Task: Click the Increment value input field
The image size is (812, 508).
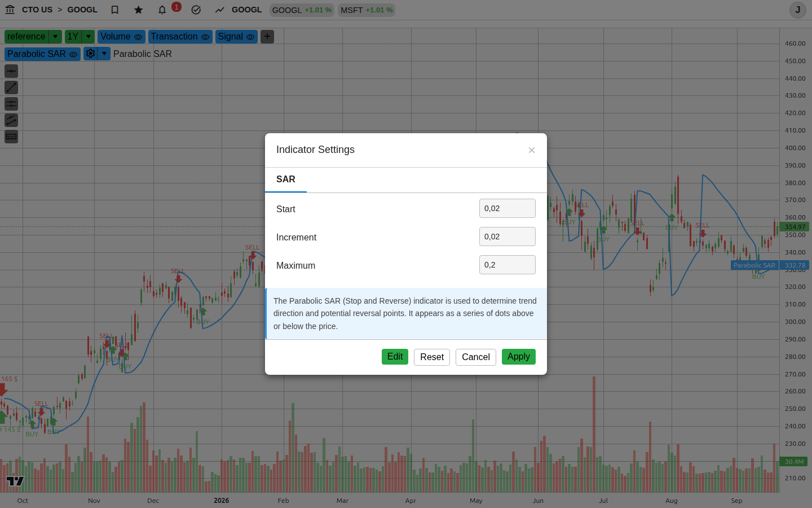Action: [x=507, y=237]
